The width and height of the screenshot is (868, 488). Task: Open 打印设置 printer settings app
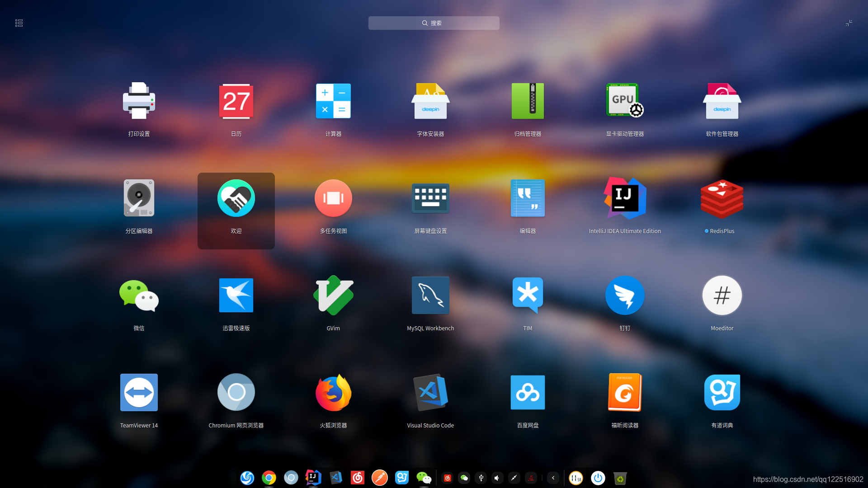(139, 101)
